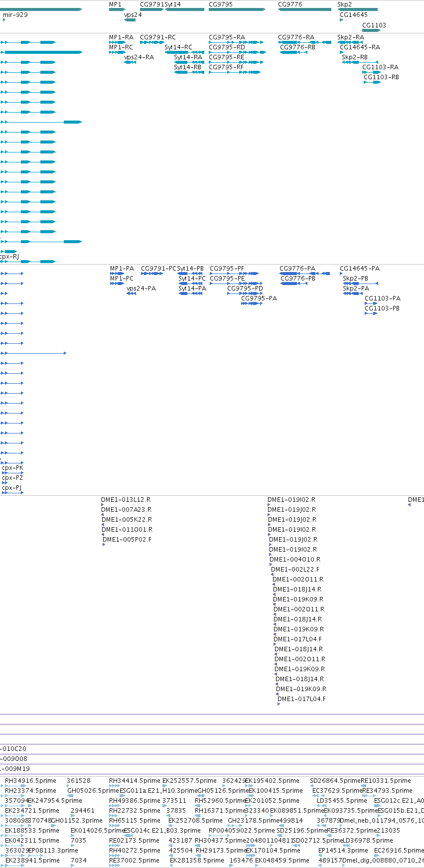This screenshot has height=868, width=424.
Task: Open the MP1-PC protein label
Action: (x=122, y=279)
